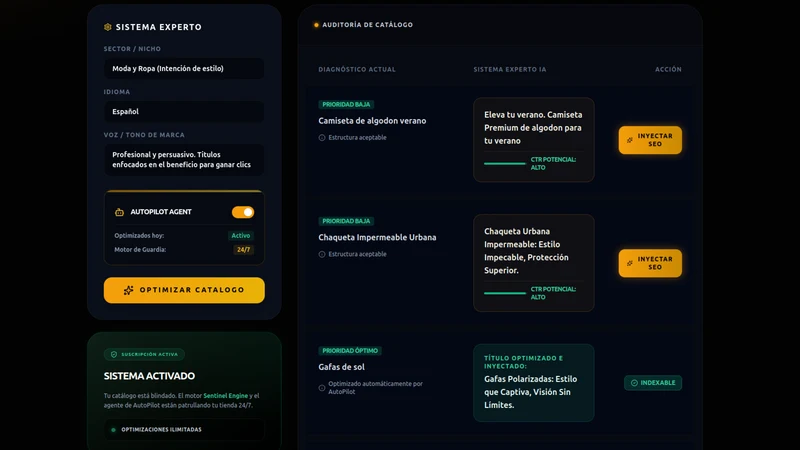Viewport: 800px width, 450px height.
Task: Click the Prioridad Óptimo tag
Action: [x=350, y=351]
